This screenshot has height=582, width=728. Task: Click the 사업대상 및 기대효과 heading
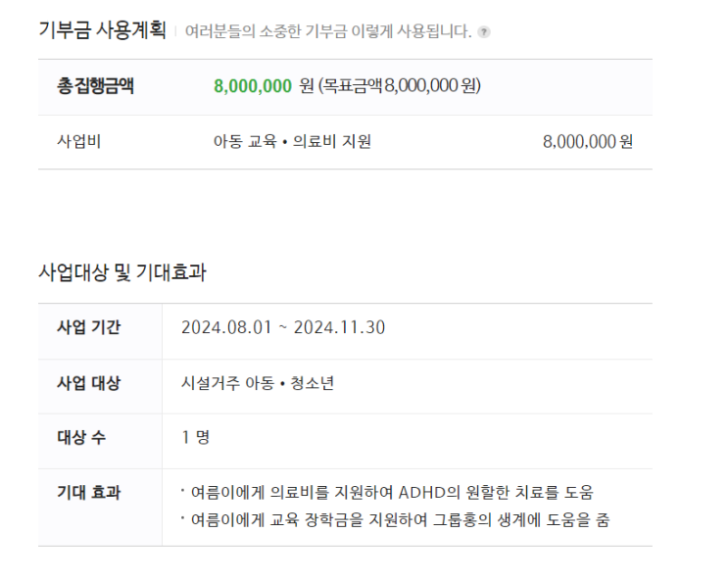(x=122, y=272)
